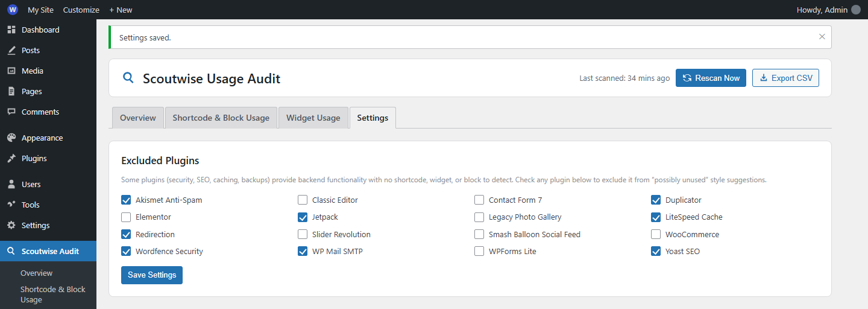Check the Elementor checkbox
868x309 pixels.
[126, 217]
